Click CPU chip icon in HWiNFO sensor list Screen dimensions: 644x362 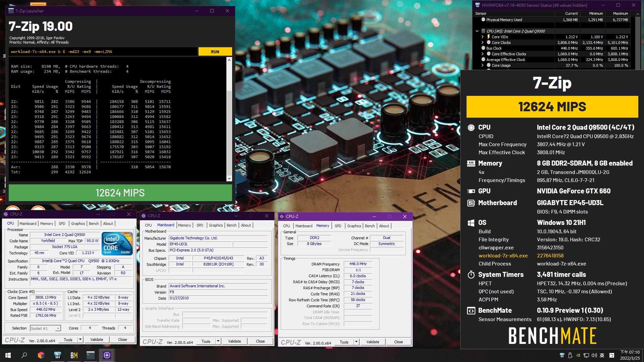click(x=483, y=31)
